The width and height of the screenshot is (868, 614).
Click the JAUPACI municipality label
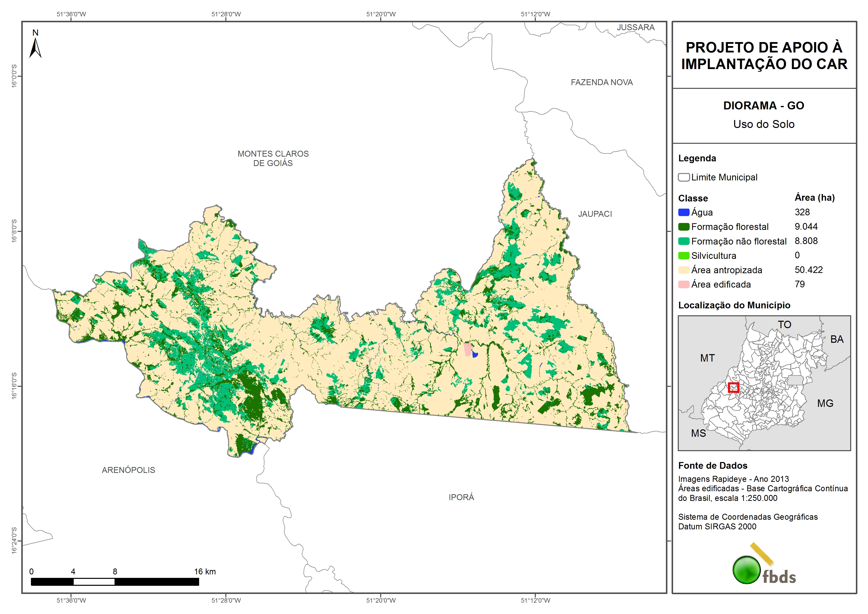[x=595, y=214]
